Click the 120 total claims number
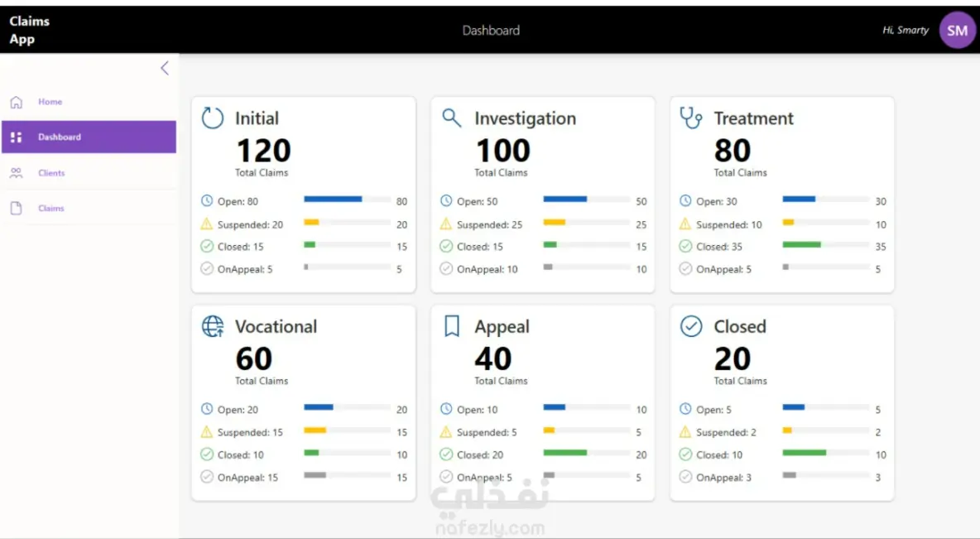Viewport: 980px width, 539px height. pos(264,151)
